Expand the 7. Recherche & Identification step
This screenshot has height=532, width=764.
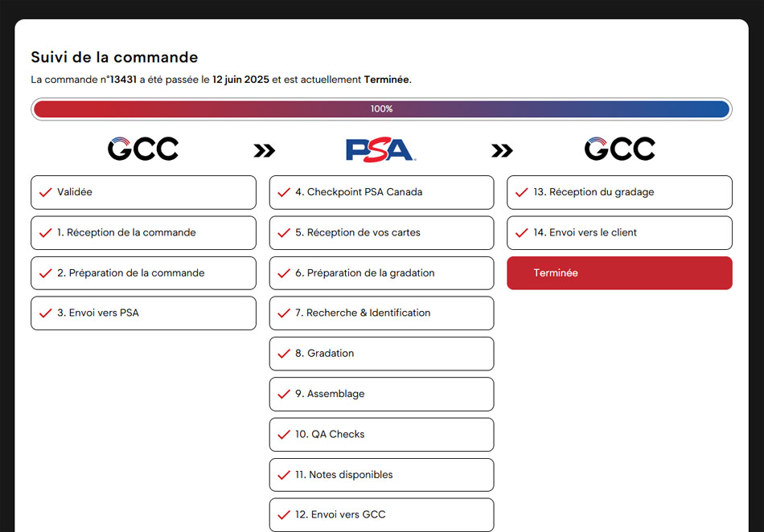pyautogui.click(x=381, y=313)
